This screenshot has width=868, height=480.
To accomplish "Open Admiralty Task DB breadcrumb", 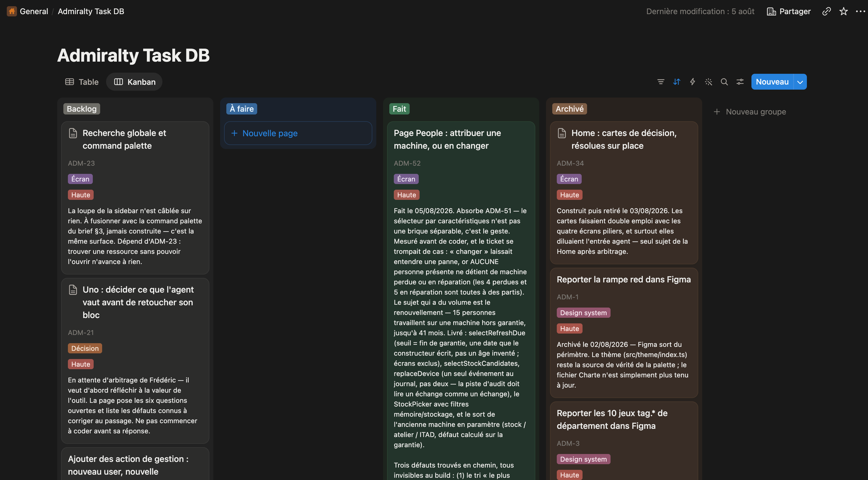I will tap(91, 11).
